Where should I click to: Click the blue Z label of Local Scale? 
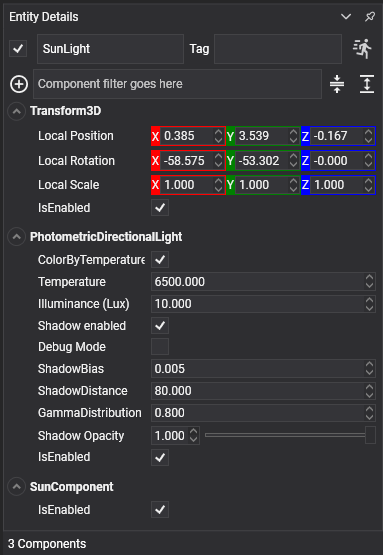tap(305, 185)
